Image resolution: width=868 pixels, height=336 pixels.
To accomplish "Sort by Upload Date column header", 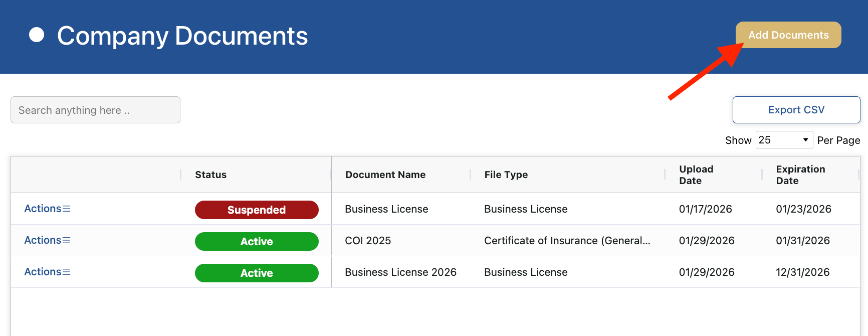I will [x=696, y=175].
